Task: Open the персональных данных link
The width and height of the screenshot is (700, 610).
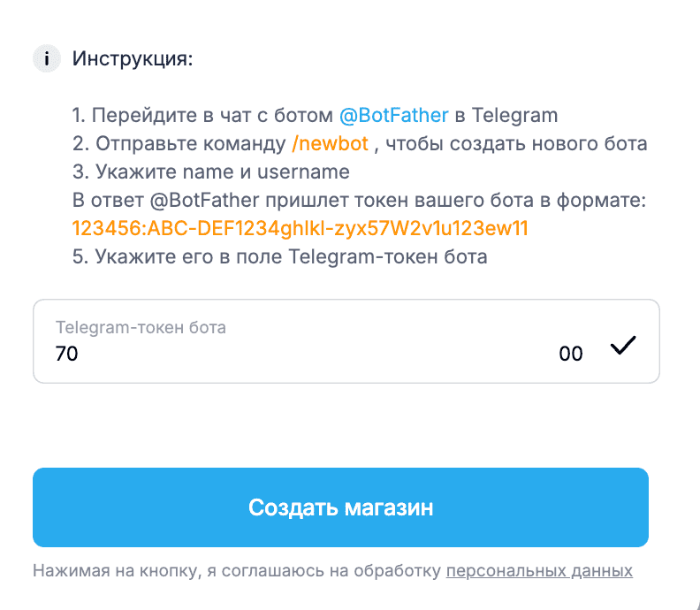Action: pyautogui.click(x=539, y=571)
